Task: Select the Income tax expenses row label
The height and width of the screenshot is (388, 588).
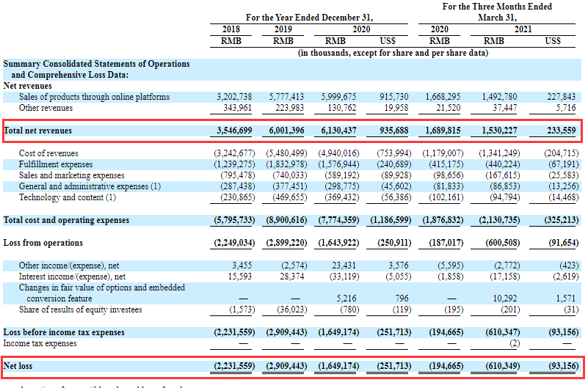Action: tap(40, 343)
